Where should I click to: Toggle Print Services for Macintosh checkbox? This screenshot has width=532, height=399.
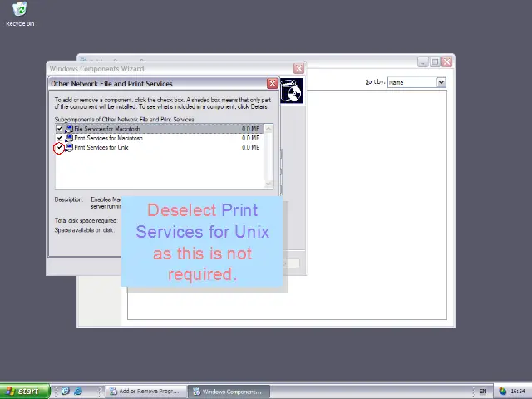pyautogui.click(x=59, y=138)
